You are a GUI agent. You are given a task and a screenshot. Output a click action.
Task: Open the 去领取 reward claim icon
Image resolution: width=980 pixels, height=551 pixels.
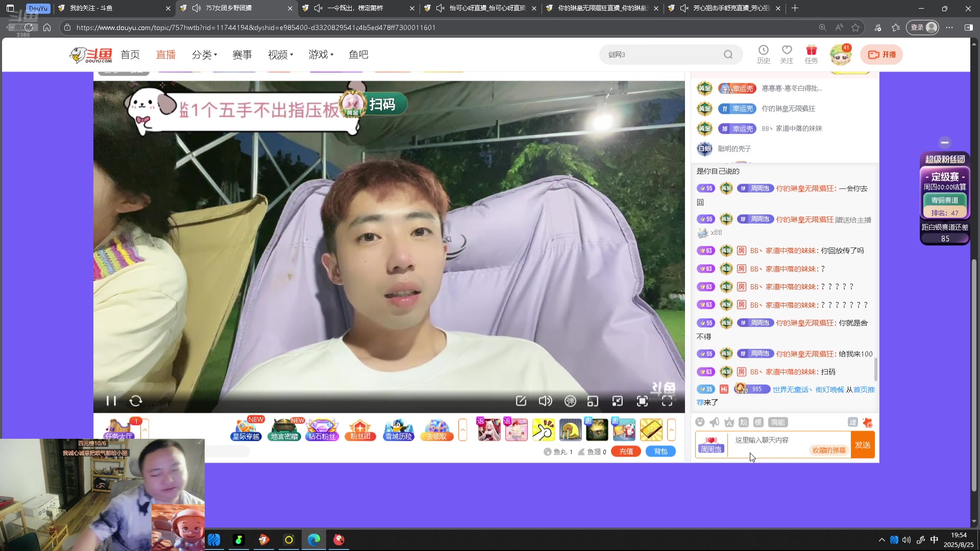[x=436, y=430]
